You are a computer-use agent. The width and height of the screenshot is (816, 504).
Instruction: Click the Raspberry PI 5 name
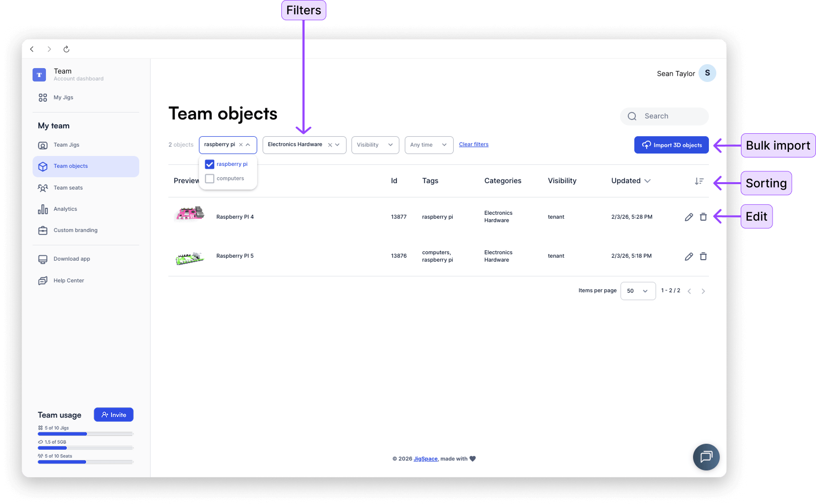point(235,256)
